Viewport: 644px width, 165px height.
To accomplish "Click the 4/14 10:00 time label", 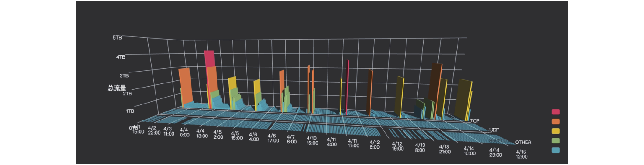I will point(469,151).
